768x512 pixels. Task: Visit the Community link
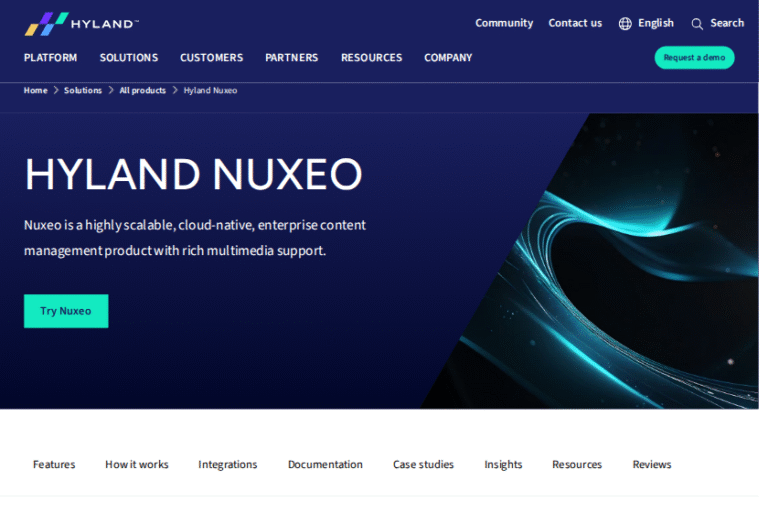coord(504,23)
